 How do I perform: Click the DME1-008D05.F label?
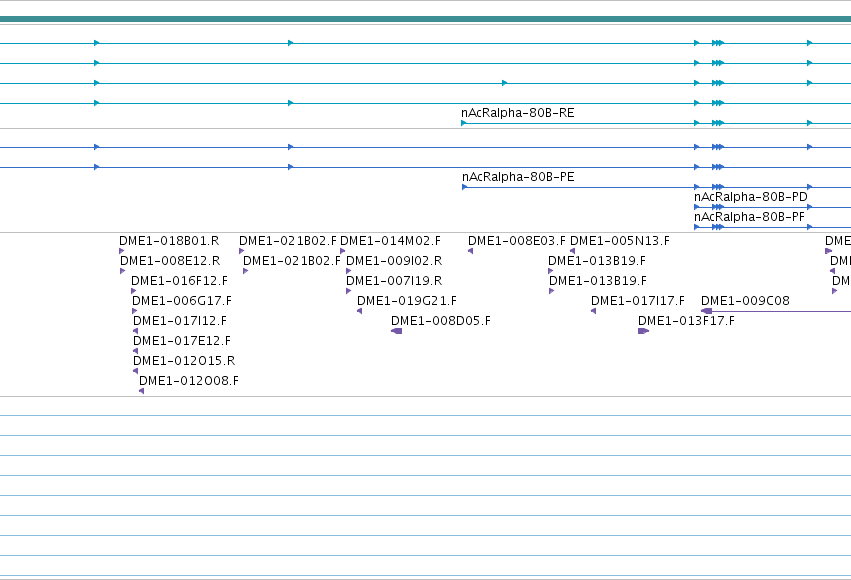[x=441, y=321]
